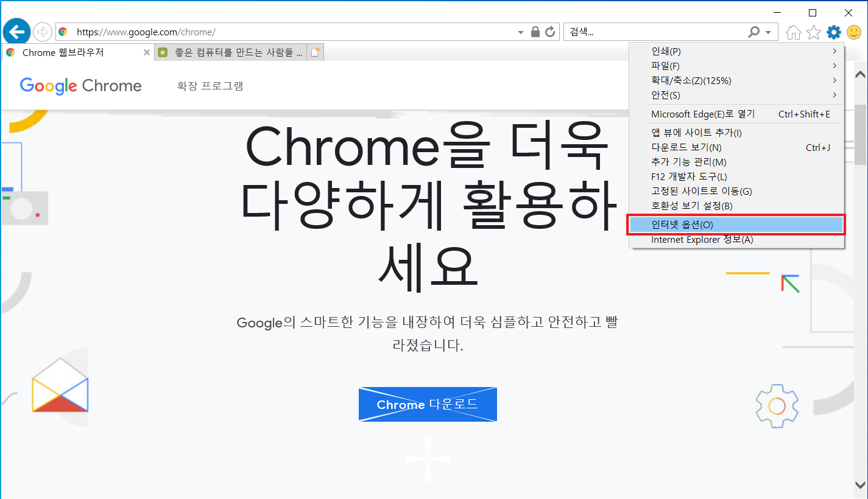
Task: Click scrollbar up arrow
Action: (861, 75)
